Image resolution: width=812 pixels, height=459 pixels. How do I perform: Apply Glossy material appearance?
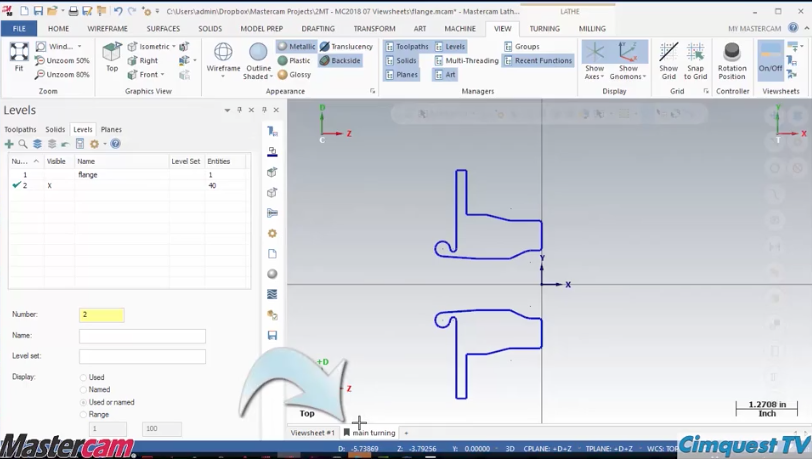tap(294, 75)
